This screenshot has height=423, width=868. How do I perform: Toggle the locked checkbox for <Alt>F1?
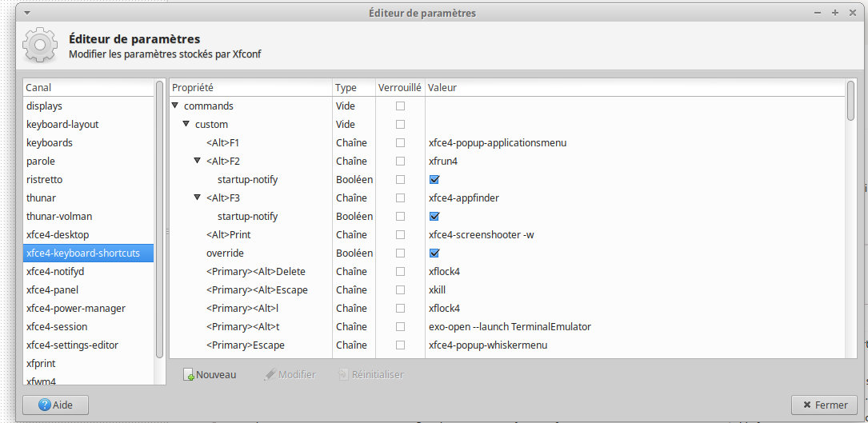400,143
